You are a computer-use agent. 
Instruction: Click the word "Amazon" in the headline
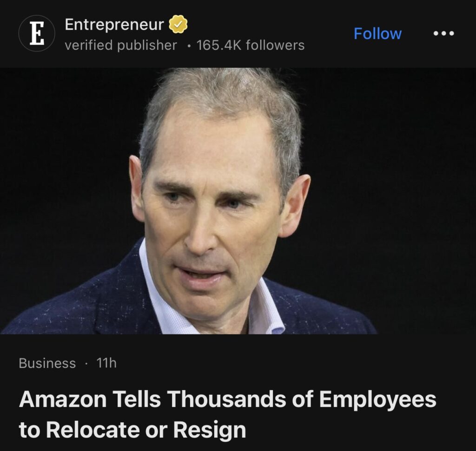(x=63, y=399)
